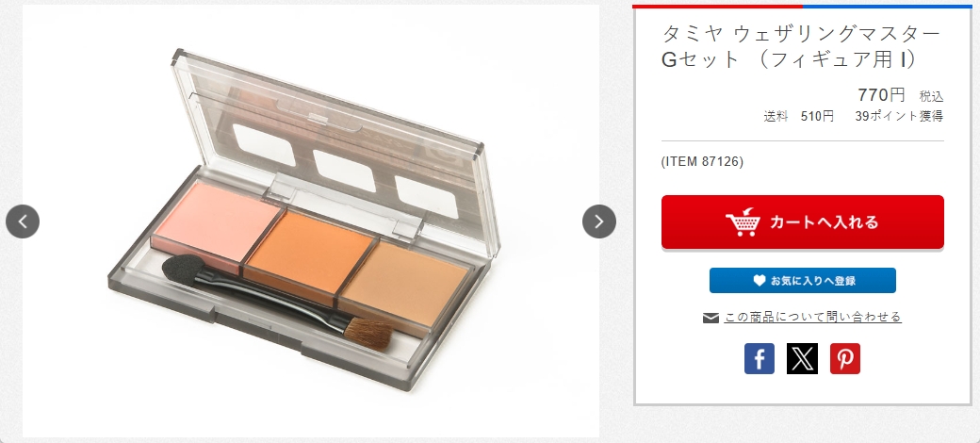Share this product on X

pos(802,359)
